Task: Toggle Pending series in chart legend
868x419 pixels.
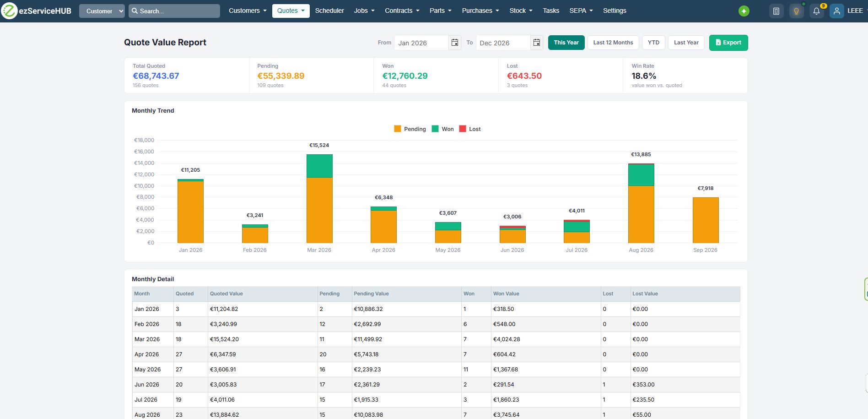Action: coord(410,129)
